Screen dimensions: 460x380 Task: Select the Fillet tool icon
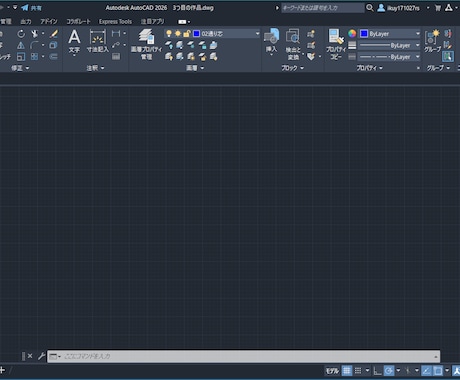tap(35, 45)
